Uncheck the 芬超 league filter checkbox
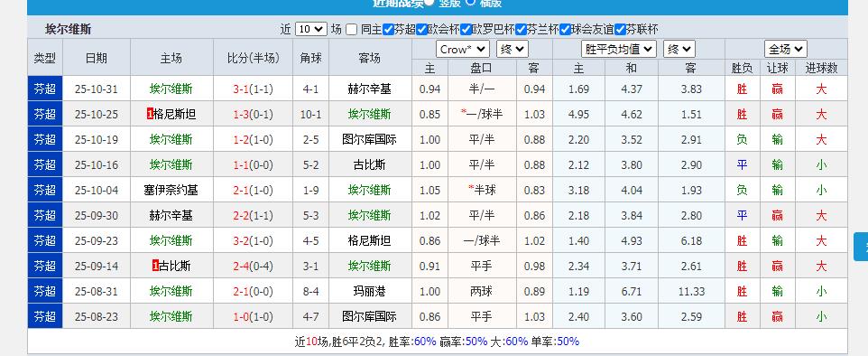 pyautogui.click(x=388, y=30)
